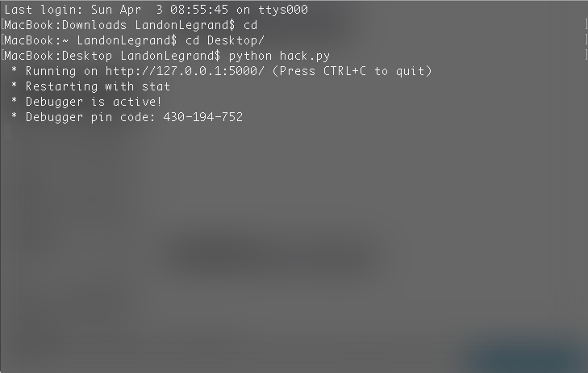Click the right bracket mark on 'python hack.py' line
Screen dimensions: 588x373
tap(586, 55)
